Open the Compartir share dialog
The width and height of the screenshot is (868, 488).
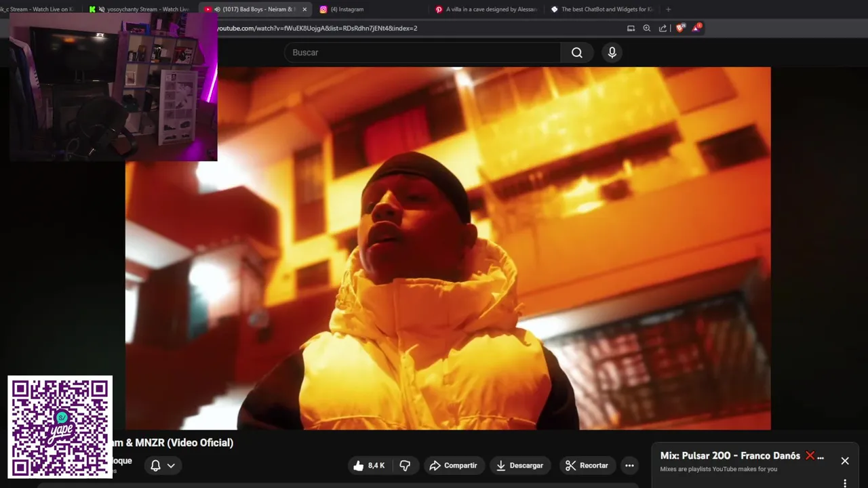click(454, 466)
